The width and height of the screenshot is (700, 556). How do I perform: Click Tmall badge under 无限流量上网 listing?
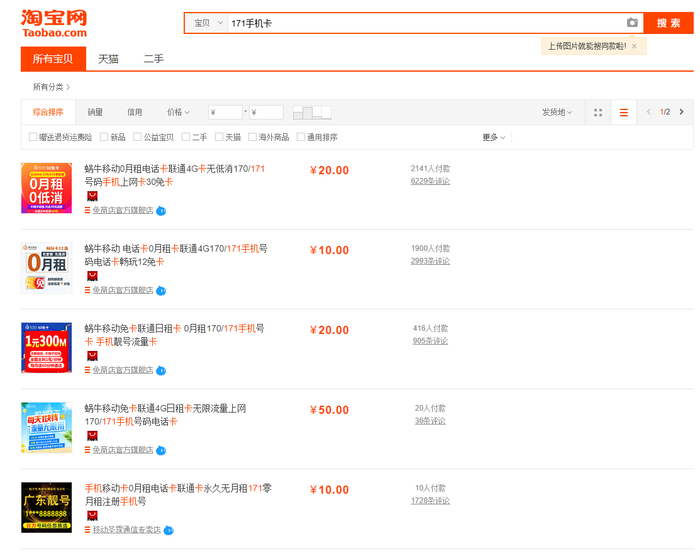[92, 436]
